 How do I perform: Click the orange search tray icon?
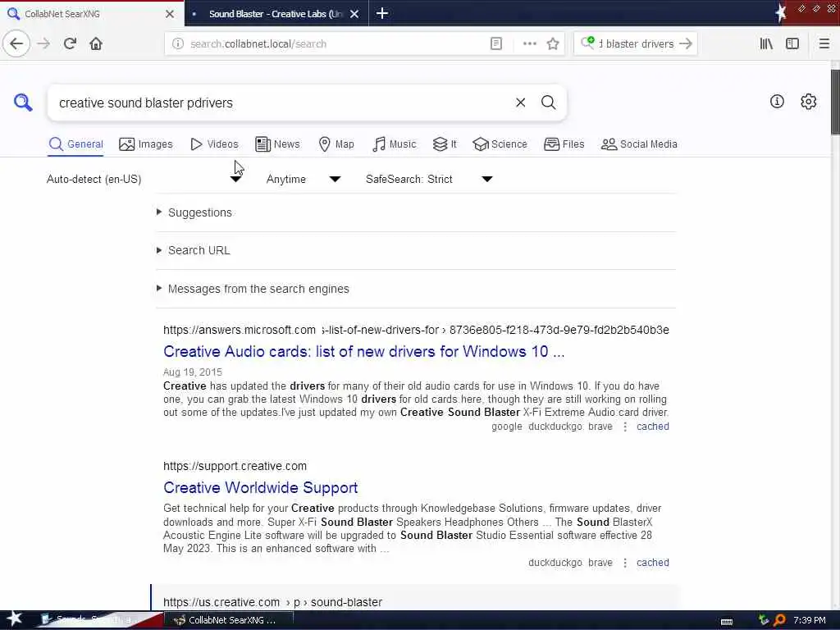tap(779, 620)
